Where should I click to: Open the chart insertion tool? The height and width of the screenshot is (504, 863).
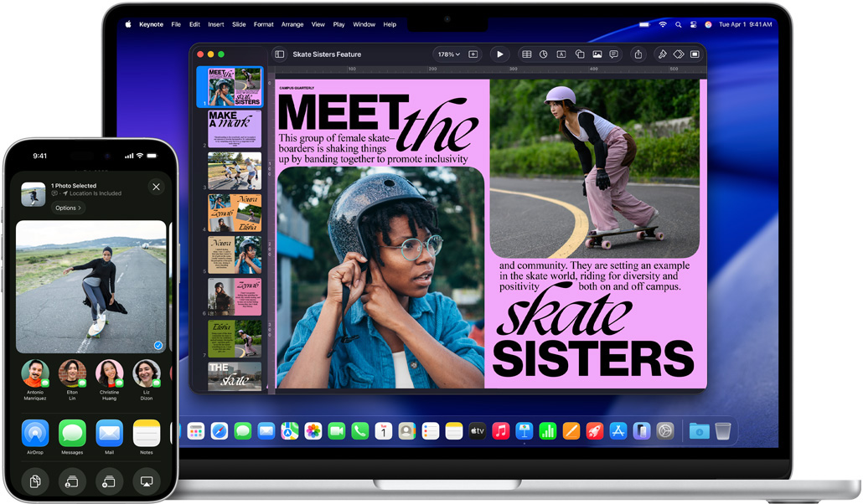point(543,54)
